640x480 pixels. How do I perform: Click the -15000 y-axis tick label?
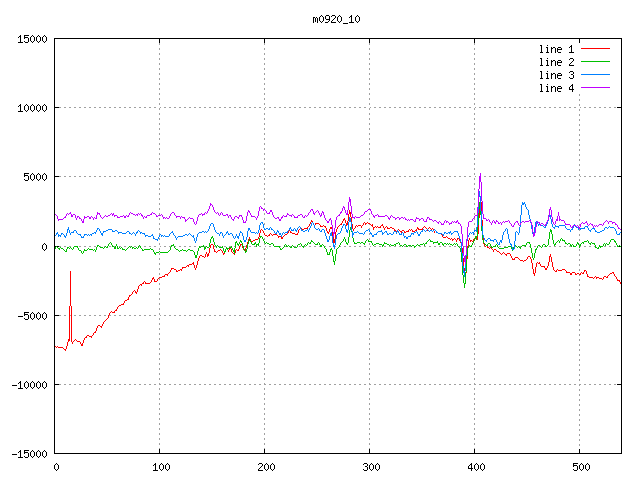click(28, 453)
